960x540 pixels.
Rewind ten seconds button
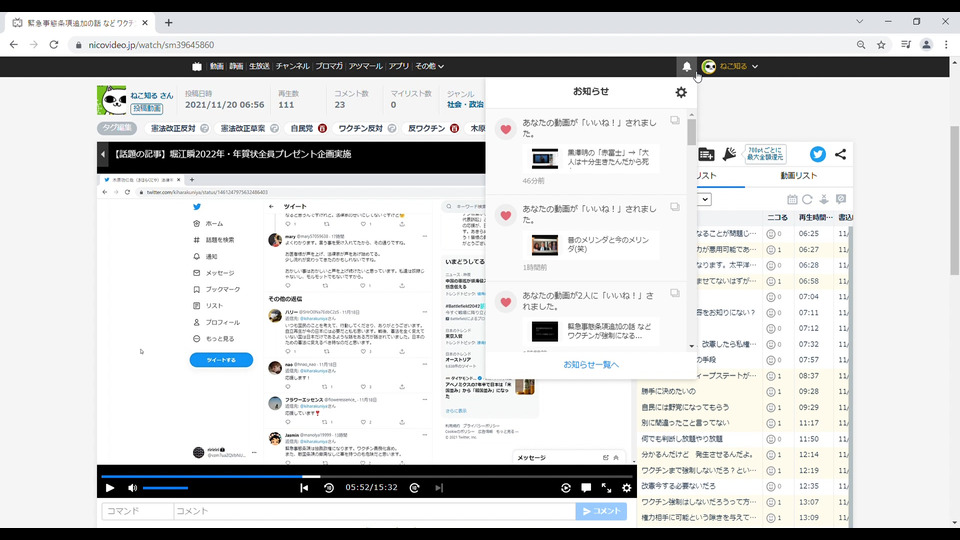(x=329, y=488)
